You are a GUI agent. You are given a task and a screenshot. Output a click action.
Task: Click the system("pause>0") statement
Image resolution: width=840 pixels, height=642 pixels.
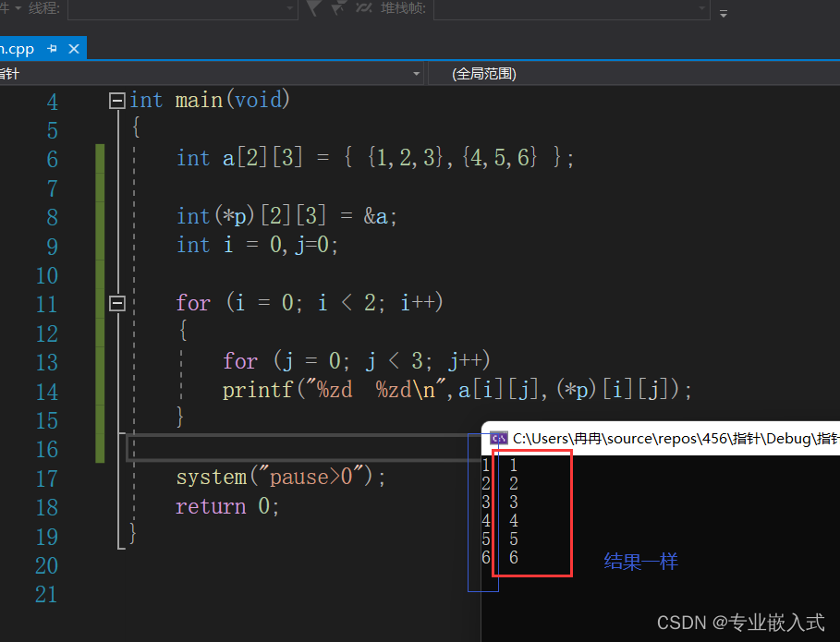(281, 476)
